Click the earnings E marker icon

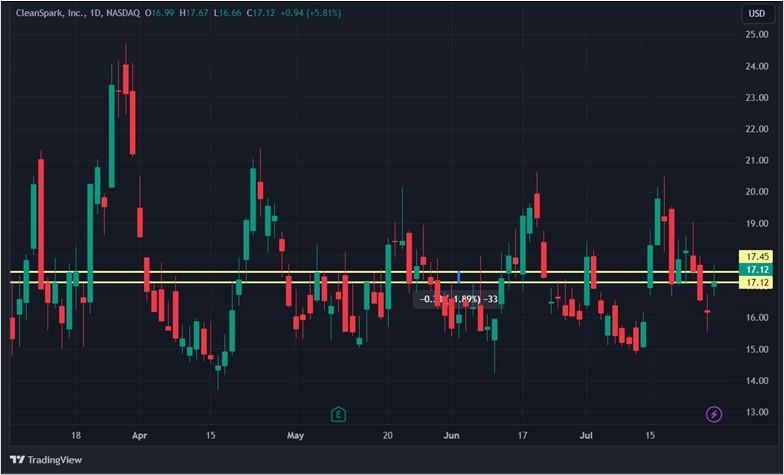coord(338,414)
